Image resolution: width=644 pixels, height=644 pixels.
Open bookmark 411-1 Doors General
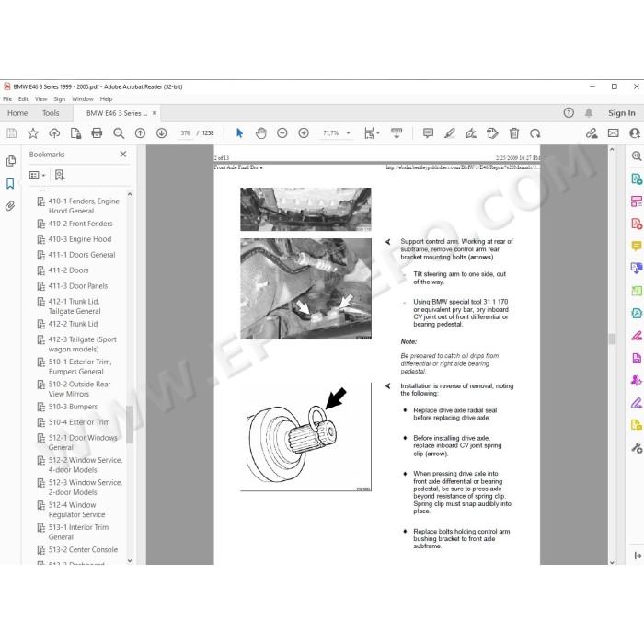(82, 255)
